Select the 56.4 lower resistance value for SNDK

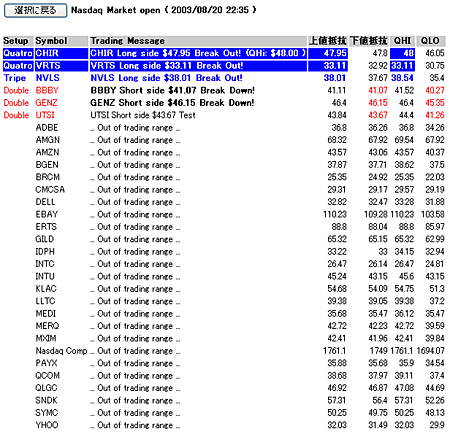380,400
